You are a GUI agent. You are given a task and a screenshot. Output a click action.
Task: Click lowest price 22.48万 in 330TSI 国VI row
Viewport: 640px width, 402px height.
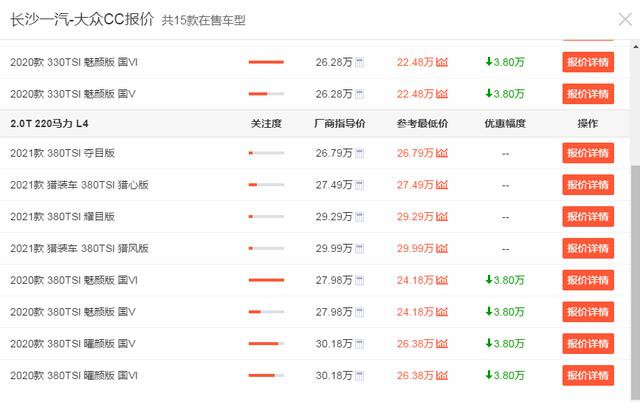[x=415, y=62]
